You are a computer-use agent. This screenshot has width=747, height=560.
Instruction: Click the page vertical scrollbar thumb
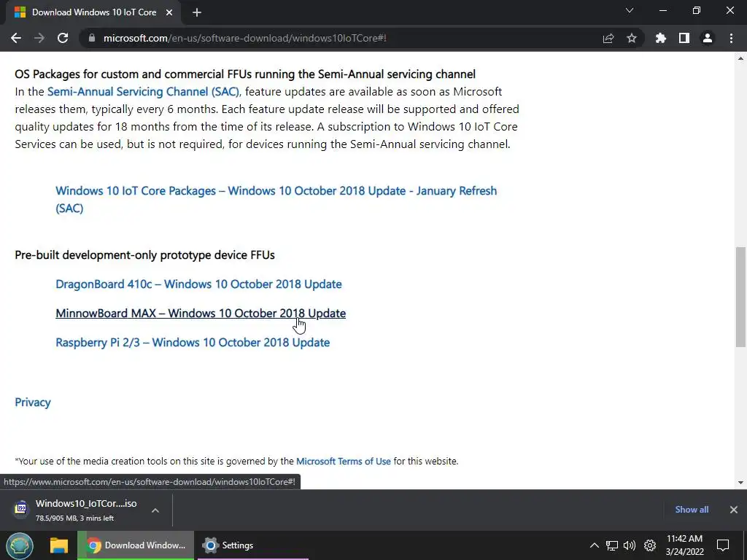(x=740, y=297)
